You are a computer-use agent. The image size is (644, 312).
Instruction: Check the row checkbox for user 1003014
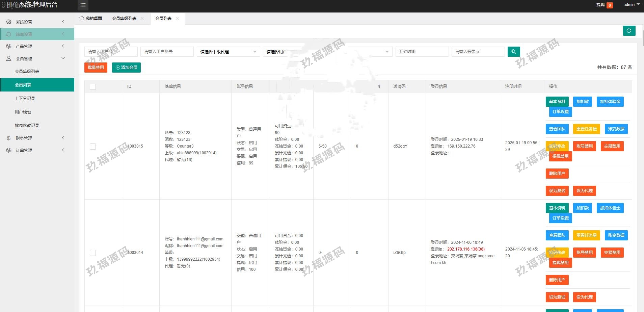point(93,253)
